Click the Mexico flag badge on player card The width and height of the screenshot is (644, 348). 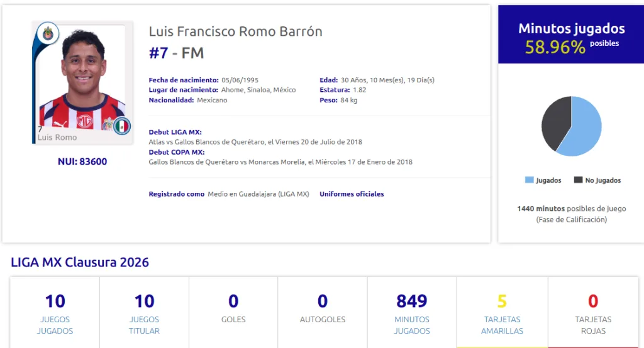point(122,126)
